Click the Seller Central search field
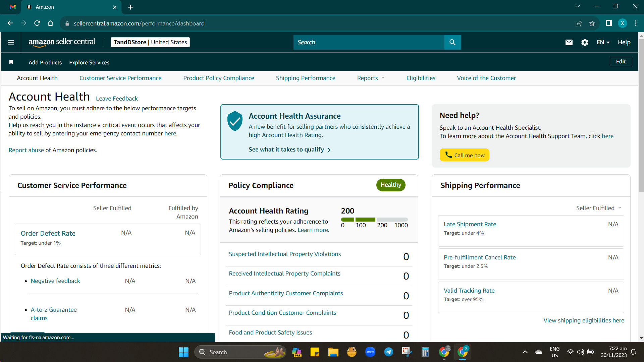The width and height of the screenshot is (644, 362). [x=369, y=42]
